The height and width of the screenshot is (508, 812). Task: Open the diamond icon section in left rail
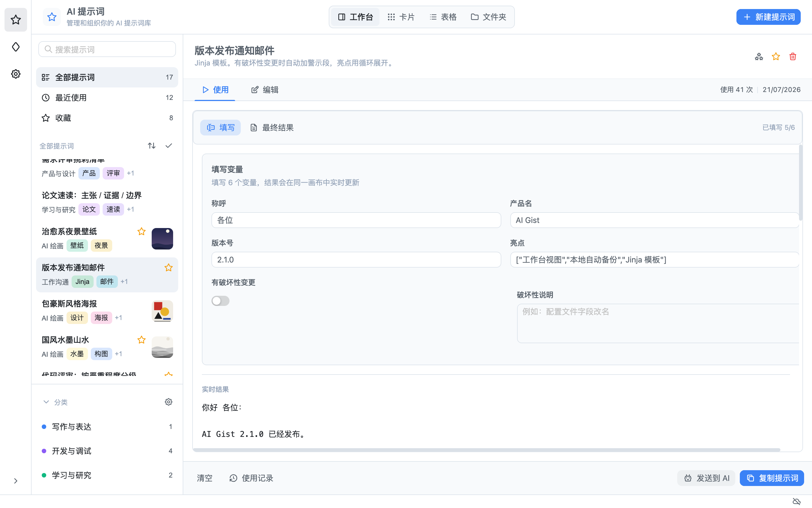pyautogui.click(x=16, y=47)
